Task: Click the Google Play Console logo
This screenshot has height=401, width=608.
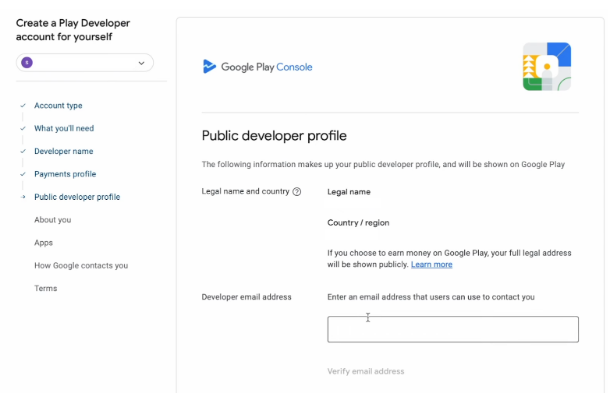Action: [x=258, y=67]
